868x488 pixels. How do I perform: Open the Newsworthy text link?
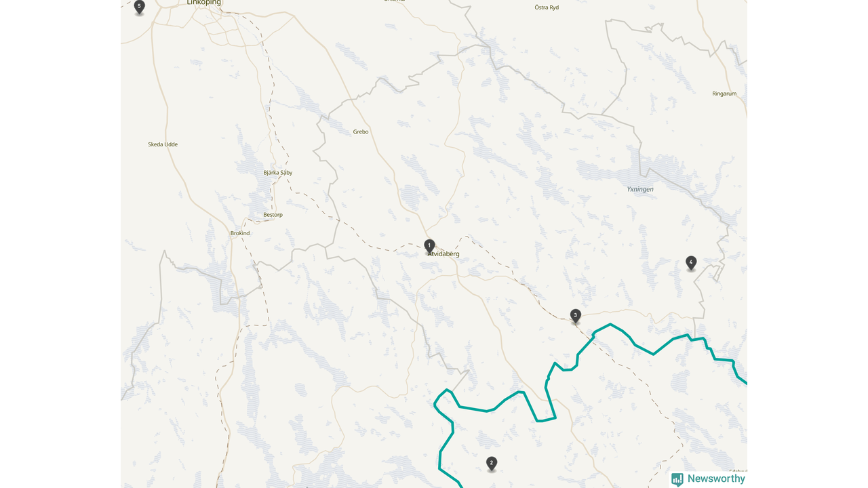click(x=716, y=479)
